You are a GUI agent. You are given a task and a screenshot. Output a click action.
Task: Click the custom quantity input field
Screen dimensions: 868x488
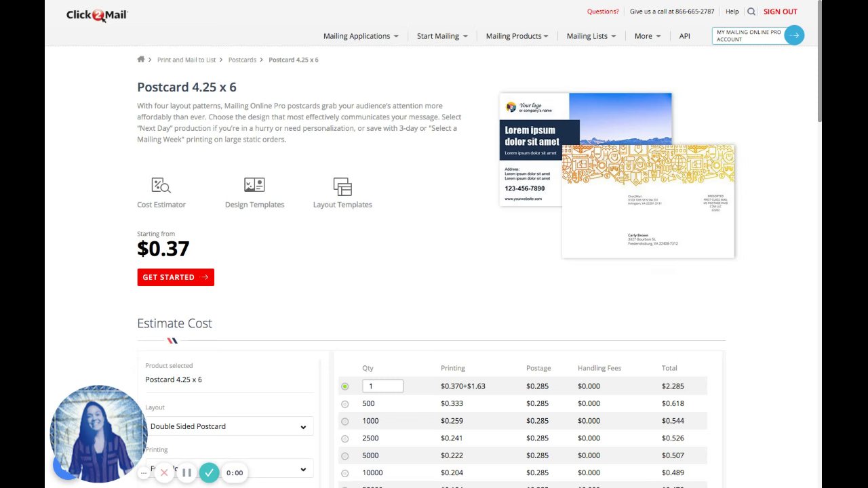[x=382, y=386]
